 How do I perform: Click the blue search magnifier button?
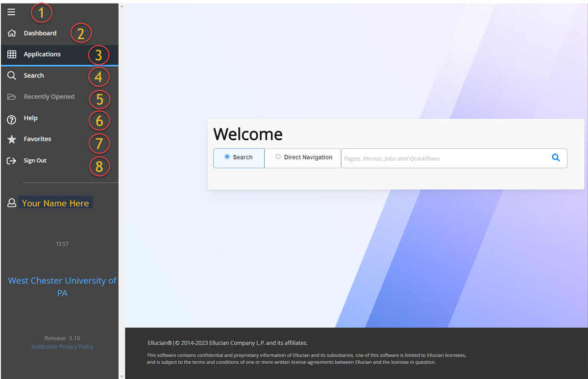point(556,158)
